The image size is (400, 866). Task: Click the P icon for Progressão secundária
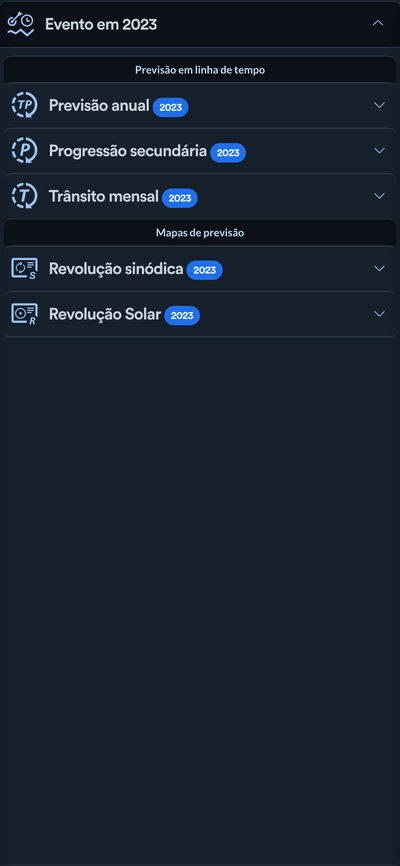(24, 150)
